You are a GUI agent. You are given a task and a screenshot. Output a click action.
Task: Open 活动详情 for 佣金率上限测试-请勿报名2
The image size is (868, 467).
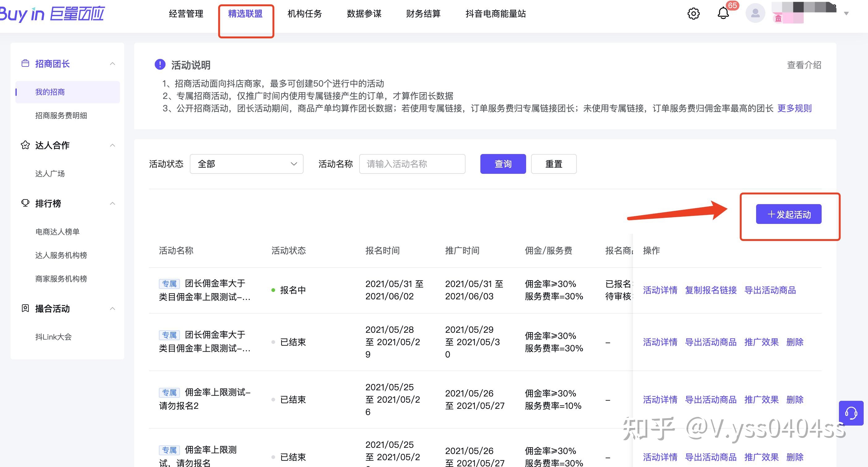pos(660,400)
